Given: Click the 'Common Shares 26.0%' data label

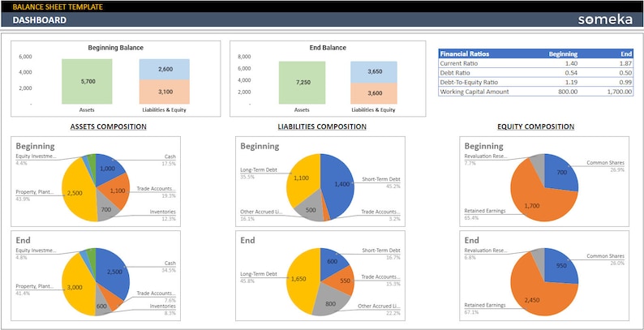Looking at the screenshot, I should pyautogui.click(x=605, y=259).
